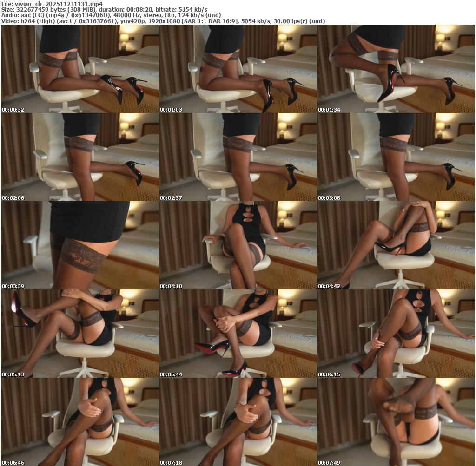Viewport: 476px width, 466px height.
Task: Pick the frame labeled 00:07:18
Action: click(238, 422)
